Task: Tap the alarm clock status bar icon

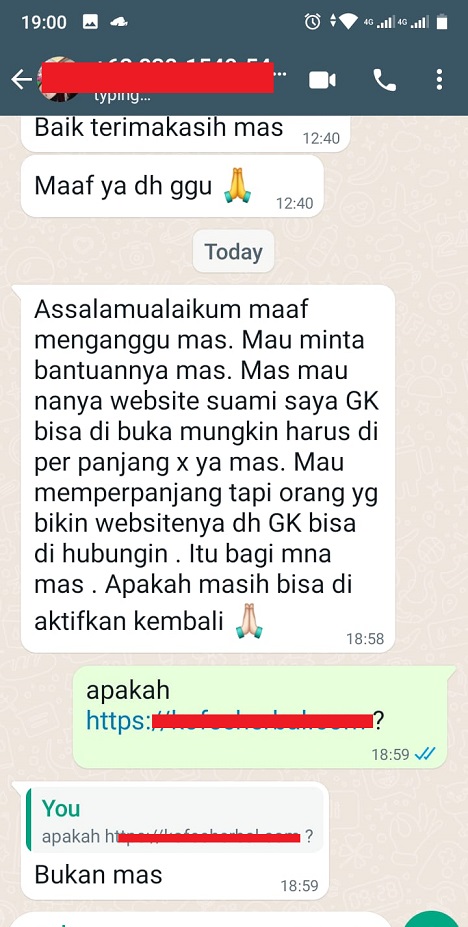Action: coord(312,22)
